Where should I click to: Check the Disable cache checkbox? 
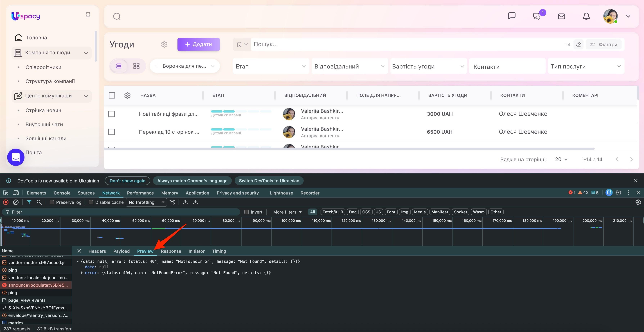coord(91,202)
